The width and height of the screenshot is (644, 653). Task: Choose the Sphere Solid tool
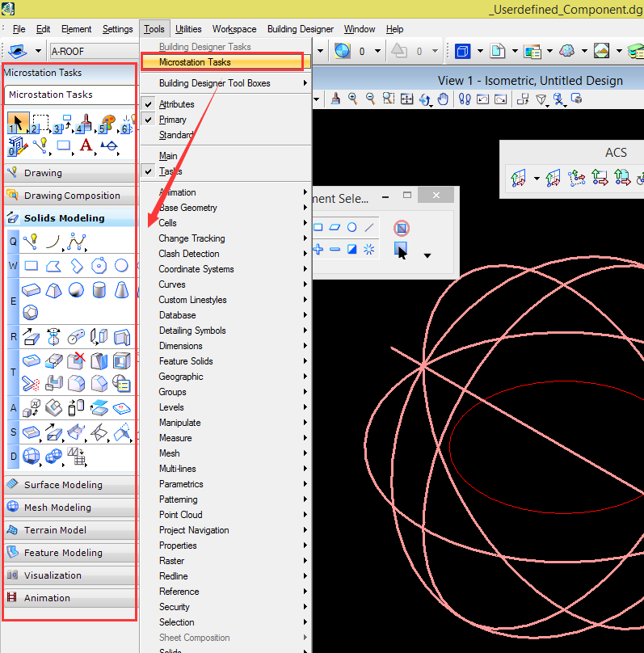tap(76, 290)
